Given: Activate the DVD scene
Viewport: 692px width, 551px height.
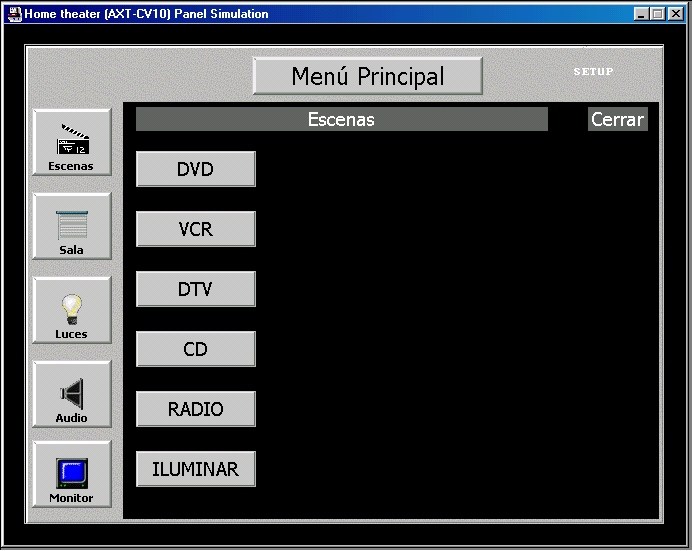Looking at the screenshot, I should point(196,169).
